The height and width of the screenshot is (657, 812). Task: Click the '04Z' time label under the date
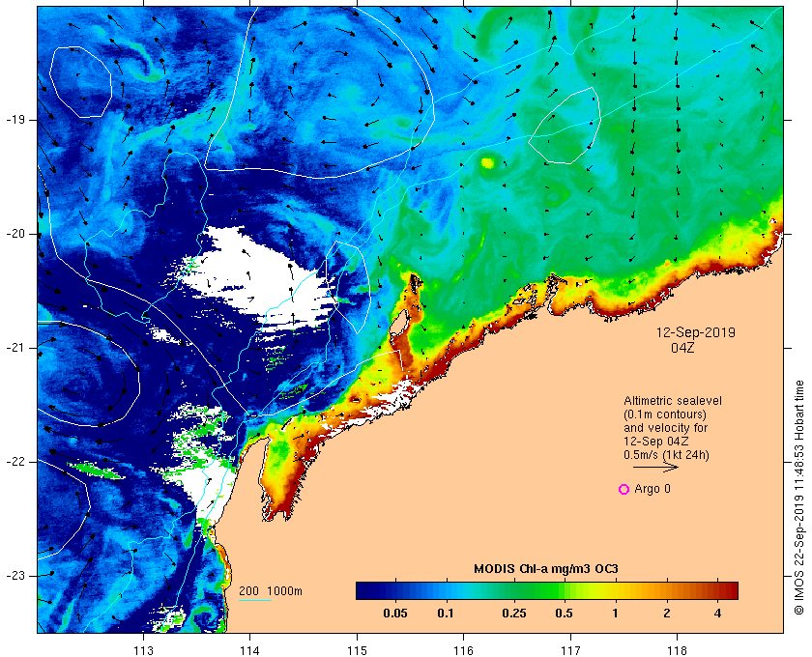click(x=682, y=348)
